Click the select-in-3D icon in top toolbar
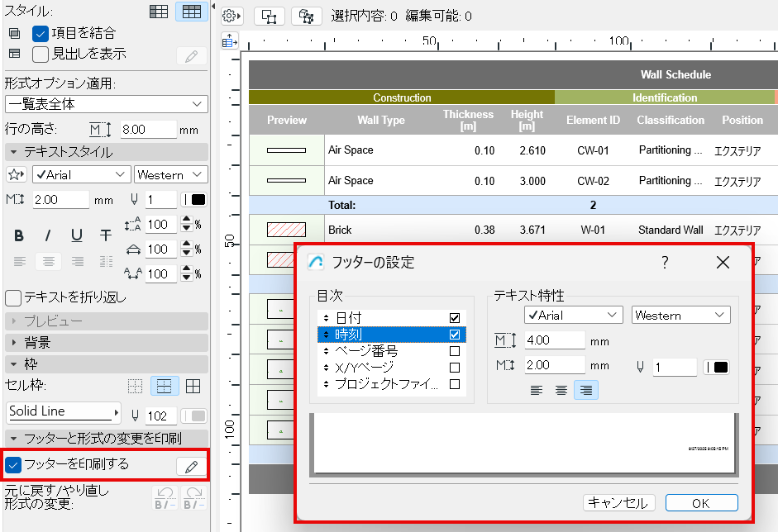Screen dimensions: 778x532 [x=306, y=17]
